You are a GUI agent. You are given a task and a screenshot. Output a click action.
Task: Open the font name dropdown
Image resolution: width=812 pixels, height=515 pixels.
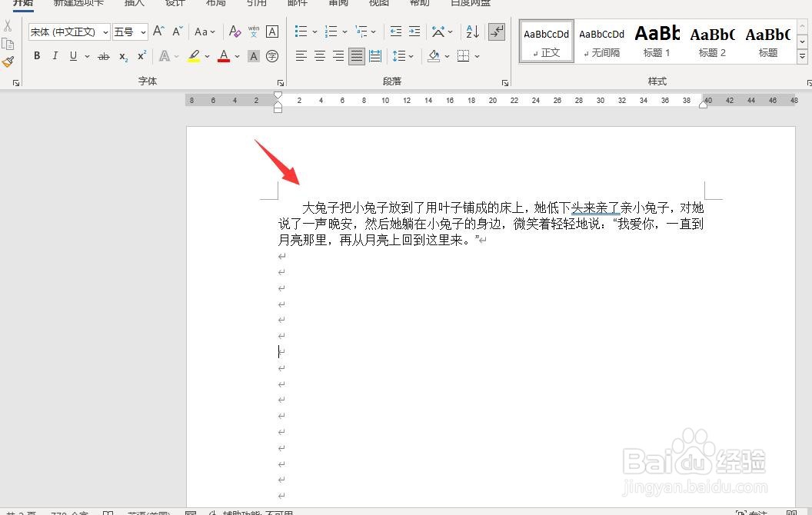click(105, 32)
